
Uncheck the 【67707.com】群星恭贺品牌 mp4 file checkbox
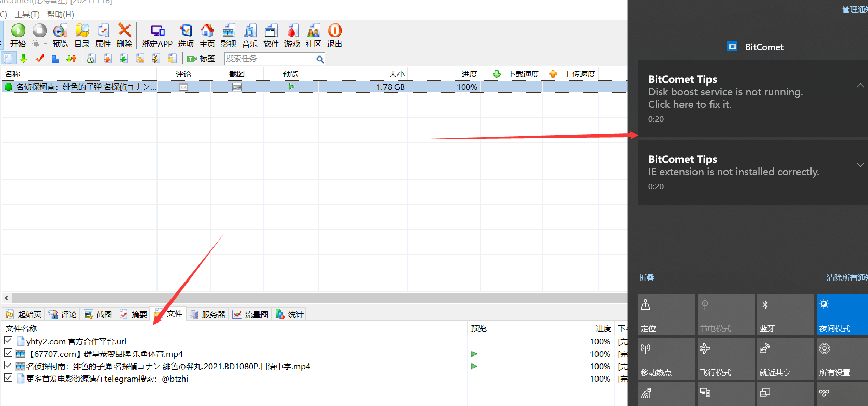8,353
